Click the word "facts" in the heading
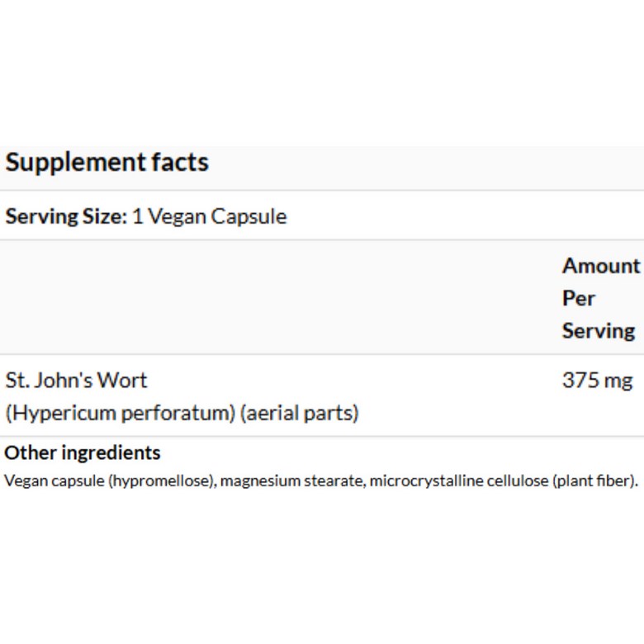 coord(180,162)
